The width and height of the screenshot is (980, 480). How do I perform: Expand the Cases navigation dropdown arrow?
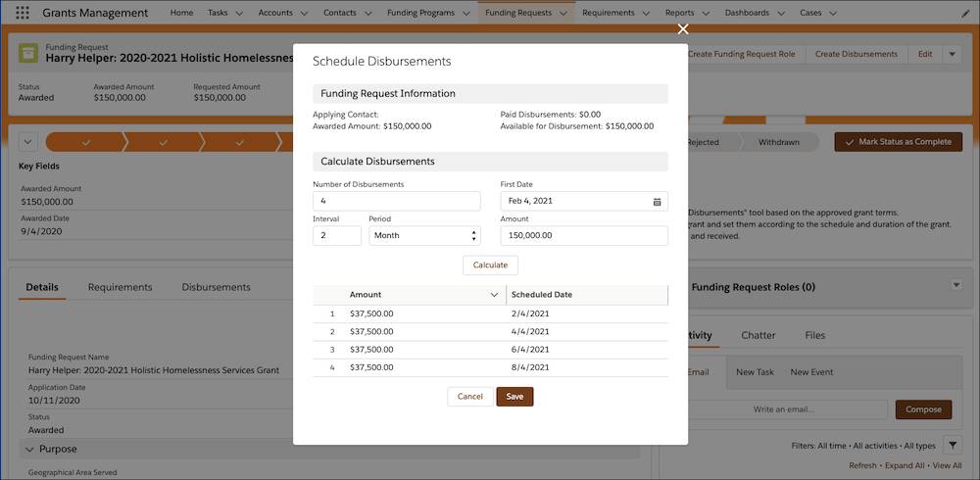(833, 13)
